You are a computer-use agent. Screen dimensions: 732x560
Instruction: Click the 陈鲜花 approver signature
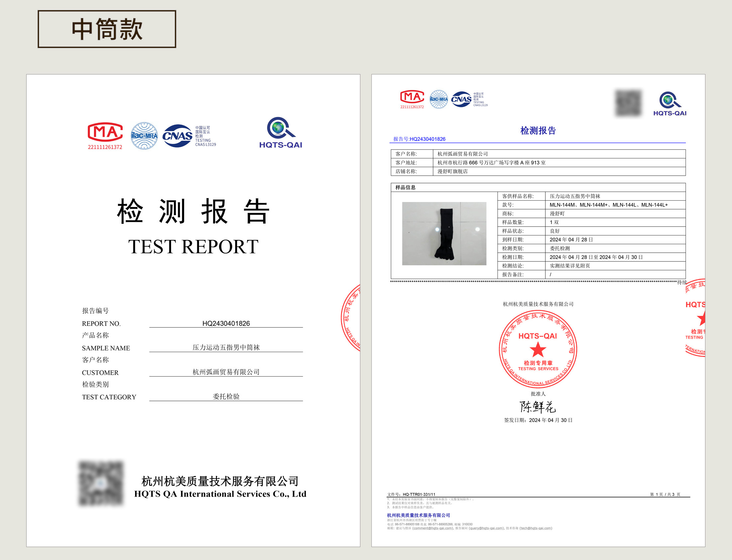537,407
